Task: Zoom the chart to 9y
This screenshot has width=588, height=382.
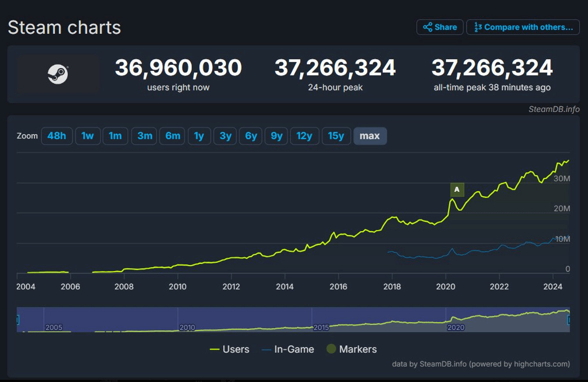Action: click(x=276, y=136)
